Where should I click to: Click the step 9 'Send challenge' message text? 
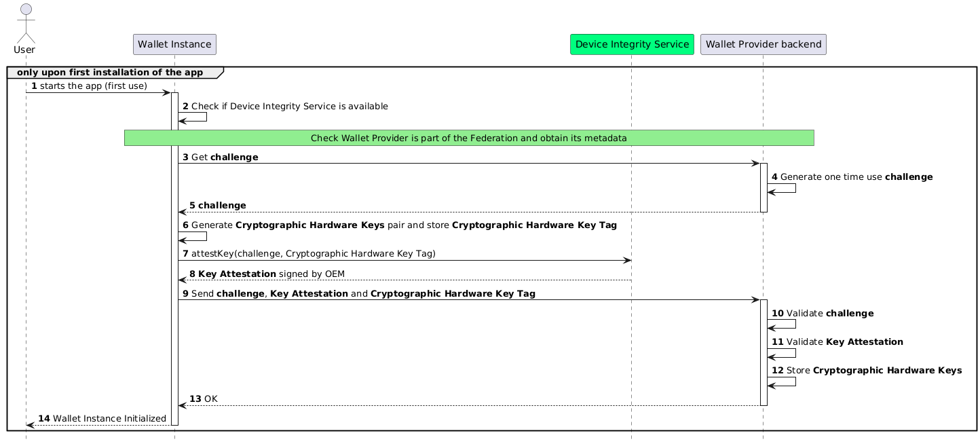coord(363,293)
